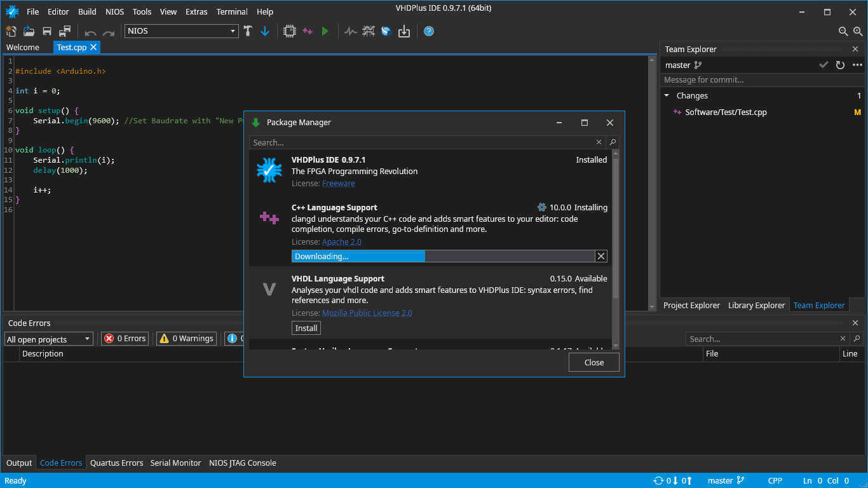Toggle the 0 Warnings filter
The image size is (868, 488).
tap(187, 339)
